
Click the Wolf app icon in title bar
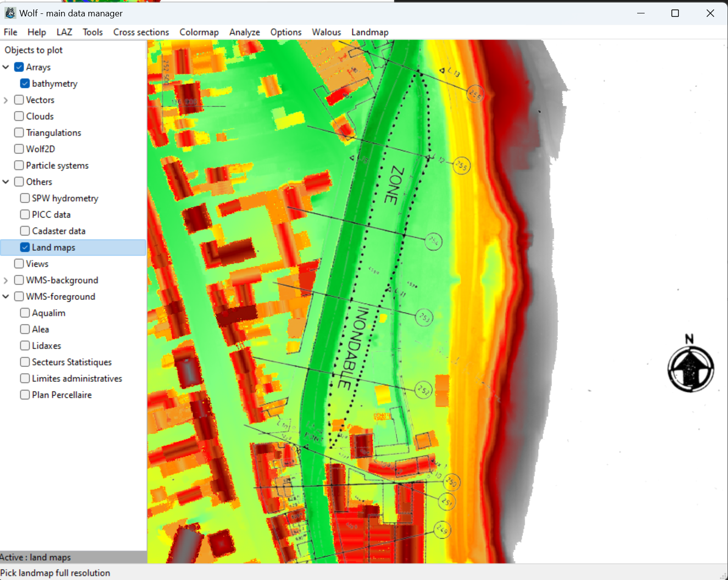(x=10, y=13)
